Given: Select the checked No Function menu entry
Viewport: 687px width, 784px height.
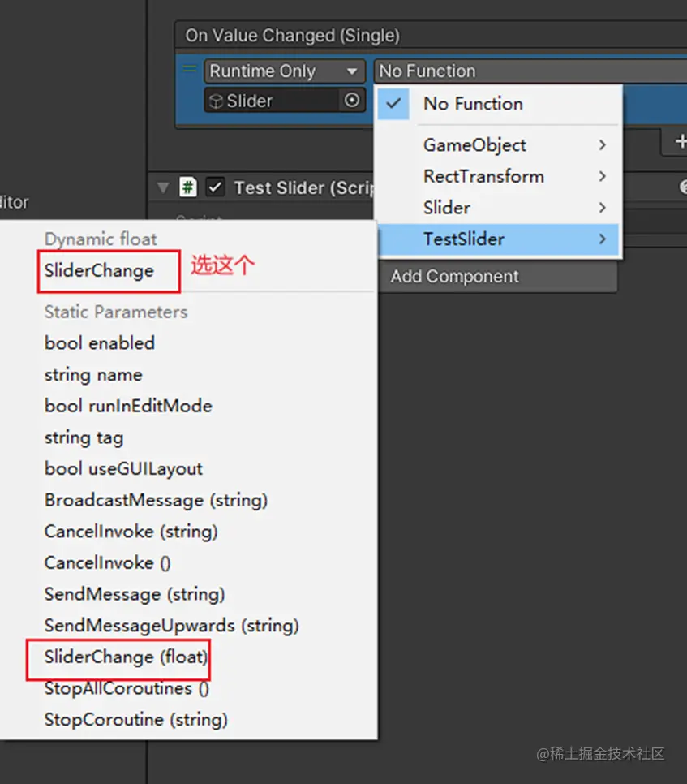Looking at the screenshot, I should pos(498,104).
